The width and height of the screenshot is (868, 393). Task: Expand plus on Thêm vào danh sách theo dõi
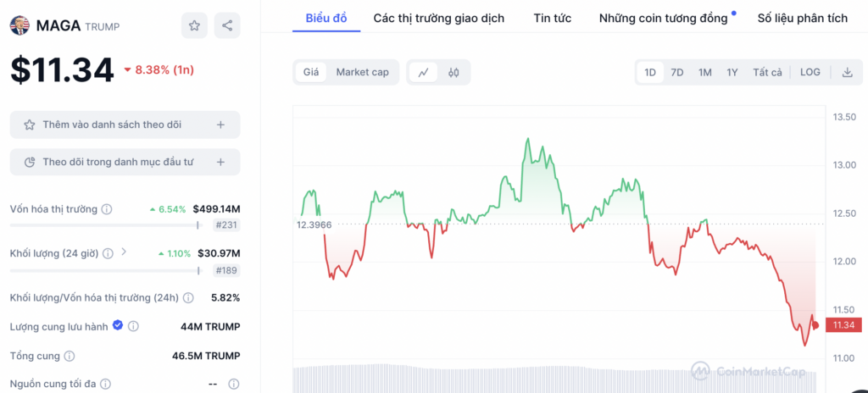click(x=220, y=125)
